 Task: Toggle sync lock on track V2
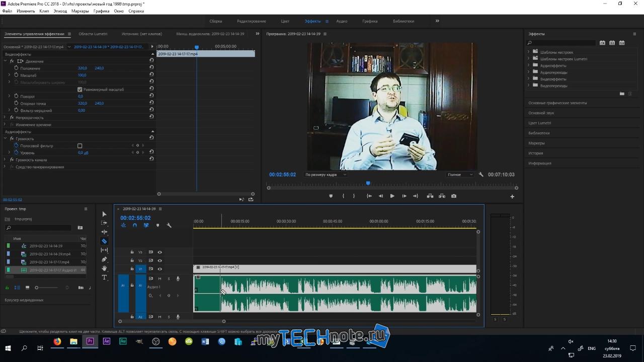click(x=150, y=260)
